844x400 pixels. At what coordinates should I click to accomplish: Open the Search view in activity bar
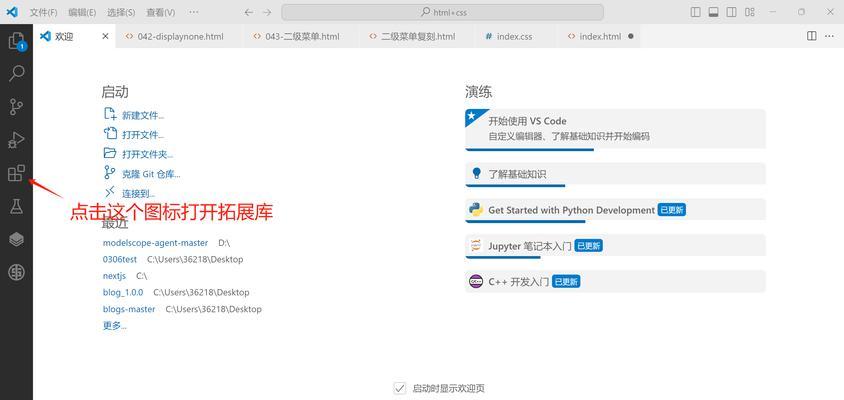(17, 73)
